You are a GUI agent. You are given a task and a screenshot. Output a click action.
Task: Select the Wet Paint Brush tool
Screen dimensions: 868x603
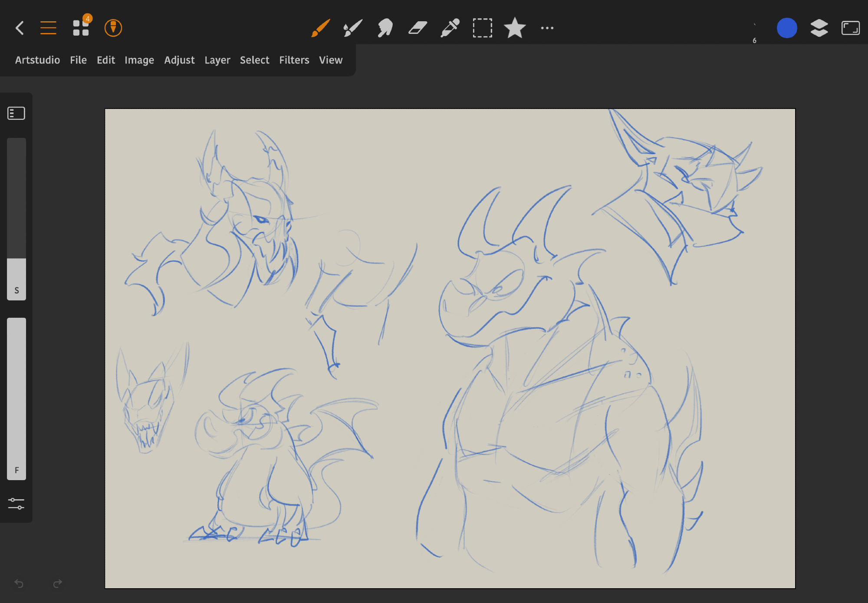click(352, 28)
